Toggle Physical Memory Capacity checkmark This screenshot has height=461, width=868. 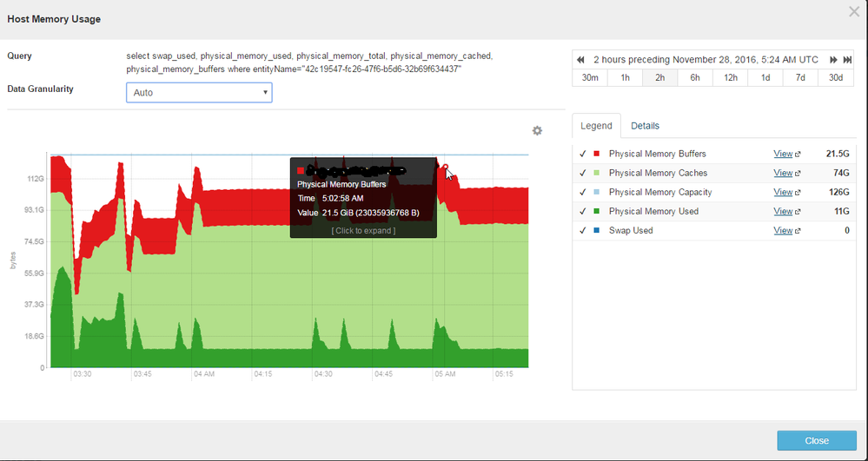tap(582, 192)
